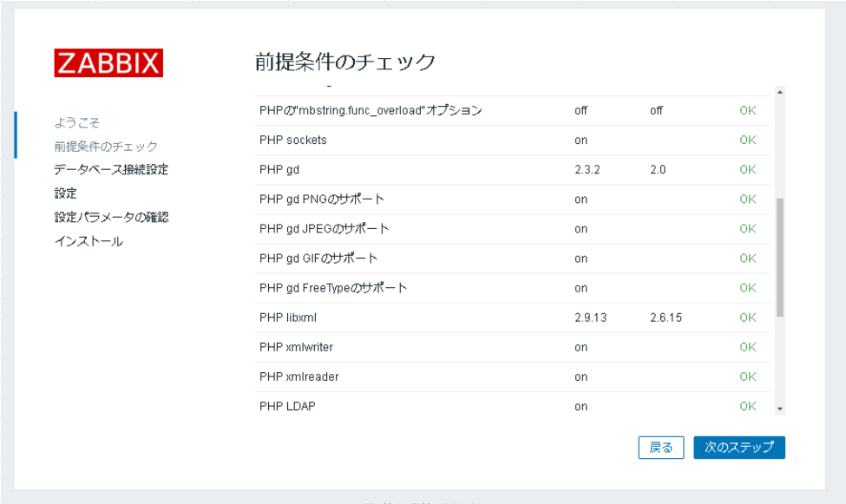
Task: Click OK status in FreeTypeのサポート row
Action: 748,288
